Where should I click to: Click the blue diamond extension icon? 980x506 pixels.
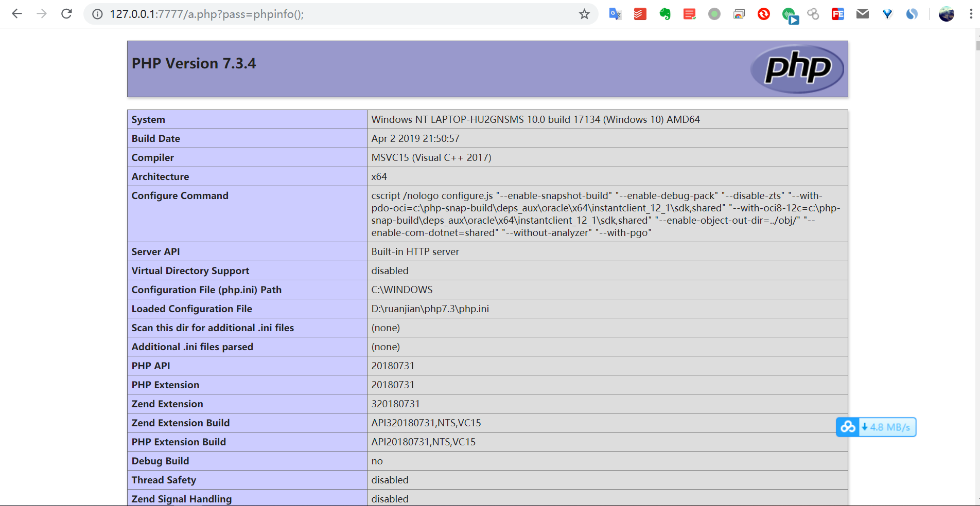point(887,14)
